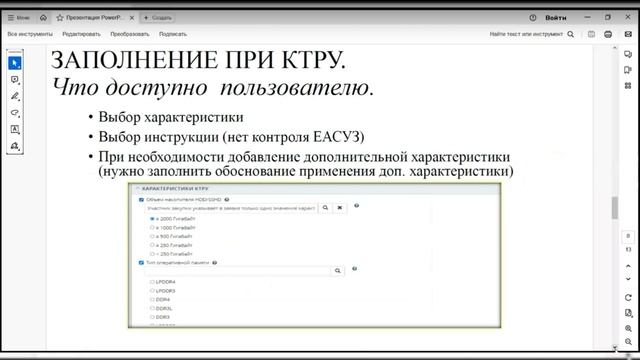The height and width of the screenshot is (360, 640).
Task: Click the storage instruction text field
Action: click(231, 208)
